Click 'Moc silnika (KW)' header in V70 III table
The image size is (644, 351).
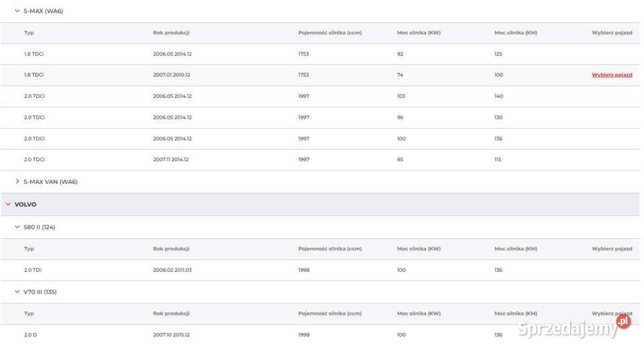pos(419,313)
